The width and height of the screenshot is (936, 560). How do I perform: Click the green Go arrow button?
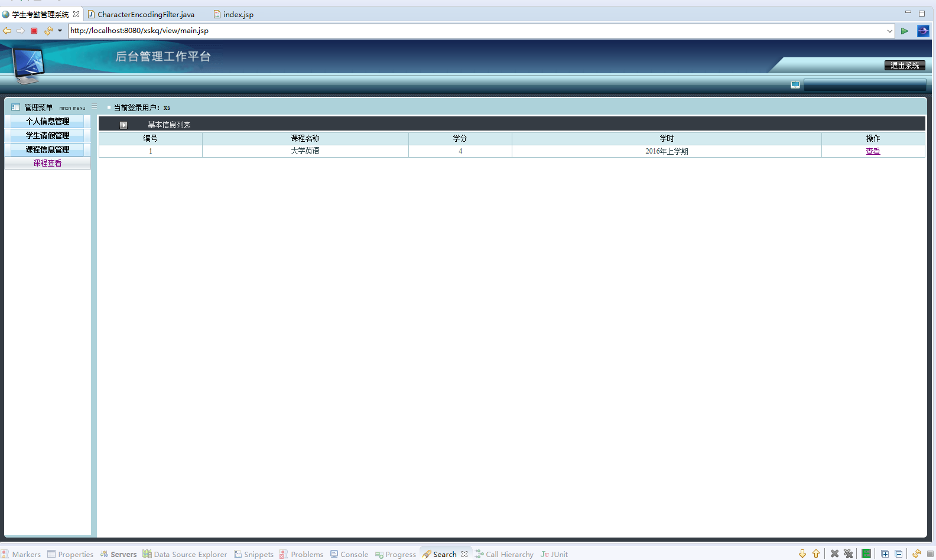point(904,31)
